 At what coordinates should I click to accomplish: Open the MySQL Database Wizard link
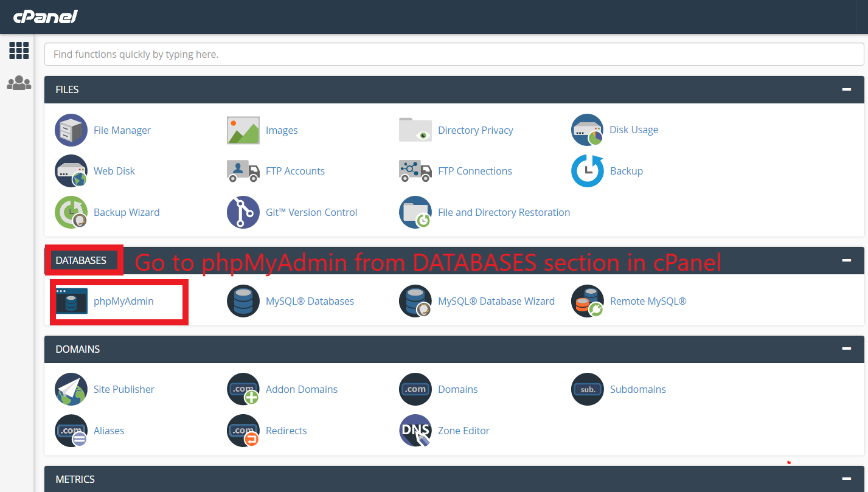point(496,301)
